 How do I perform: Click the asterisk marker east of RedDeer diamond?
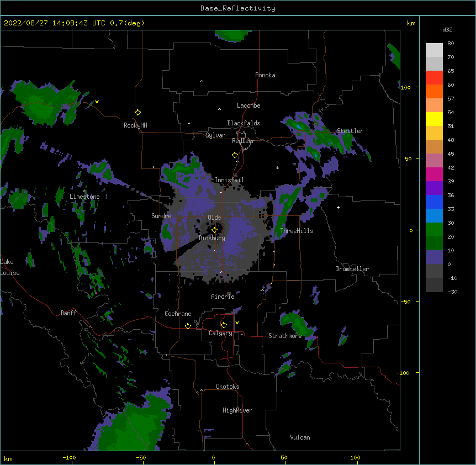point(277,167)
